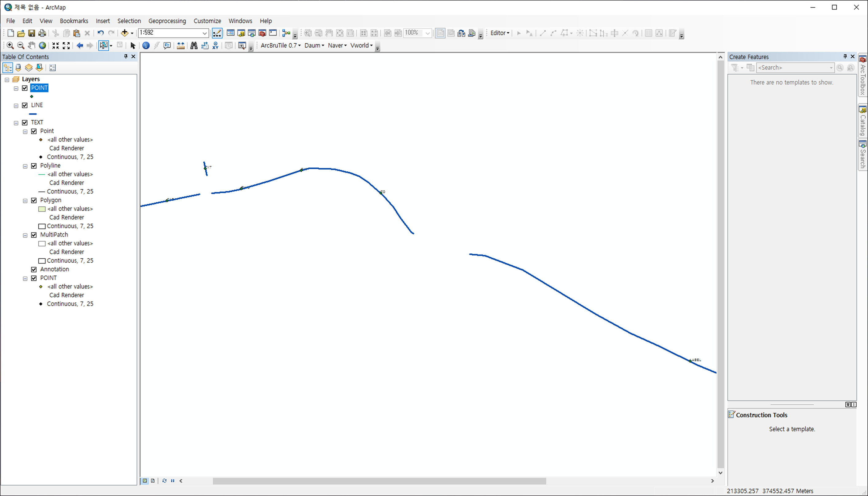Image resolution: width=868 pixels, height=496 pixels.
Task: Open the Bookmarks menu
Action: pos(74,21)
